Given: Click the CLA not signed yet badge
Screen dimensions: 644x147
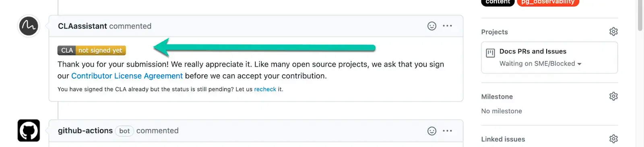Looking at the screenshot, I should click(92, 50).
